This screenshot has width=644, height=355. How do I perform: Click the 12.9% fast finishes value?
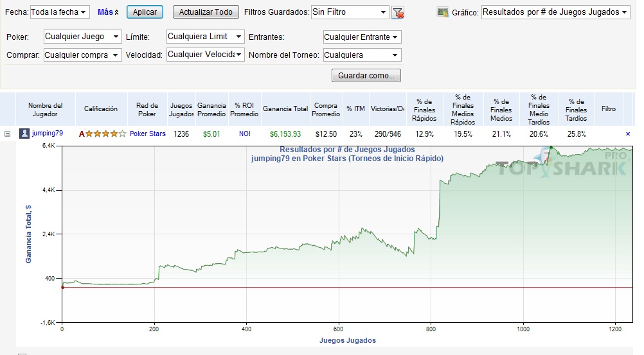click(x=424, y=134)
